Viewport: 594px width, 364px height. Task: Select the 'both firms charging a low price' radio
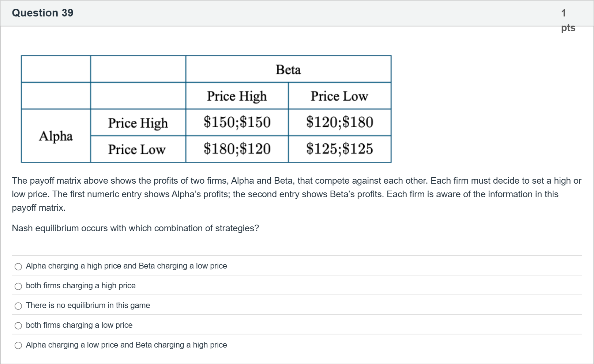click(x=18, y=326)
